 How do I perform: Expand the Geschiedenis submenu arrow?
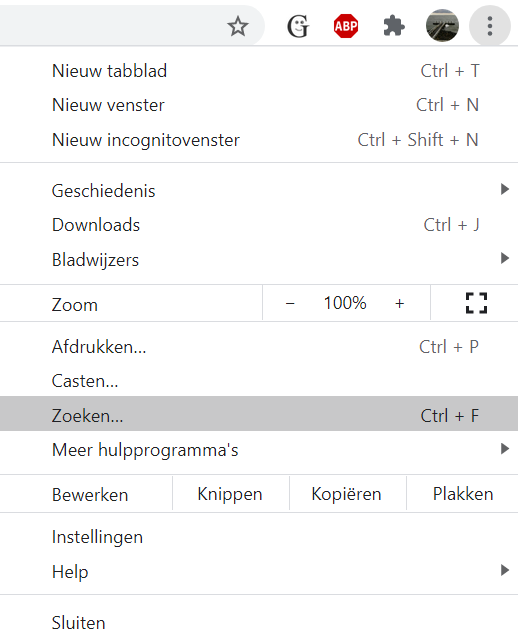tap(505, 189)
